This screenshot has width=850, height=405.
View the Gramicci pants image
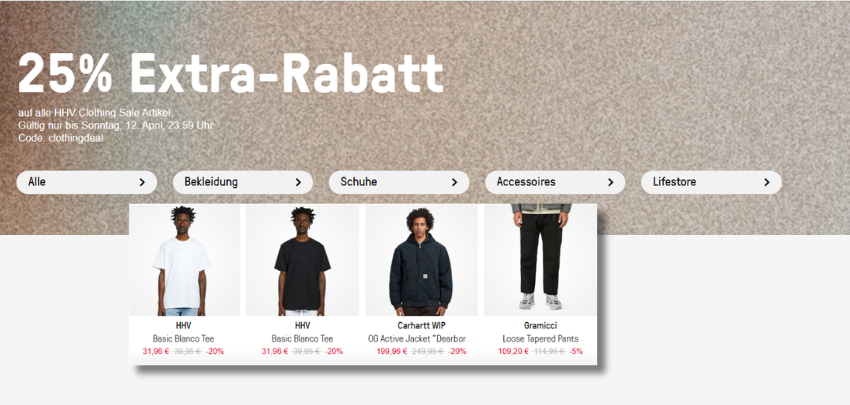click(x=540, y=260)
